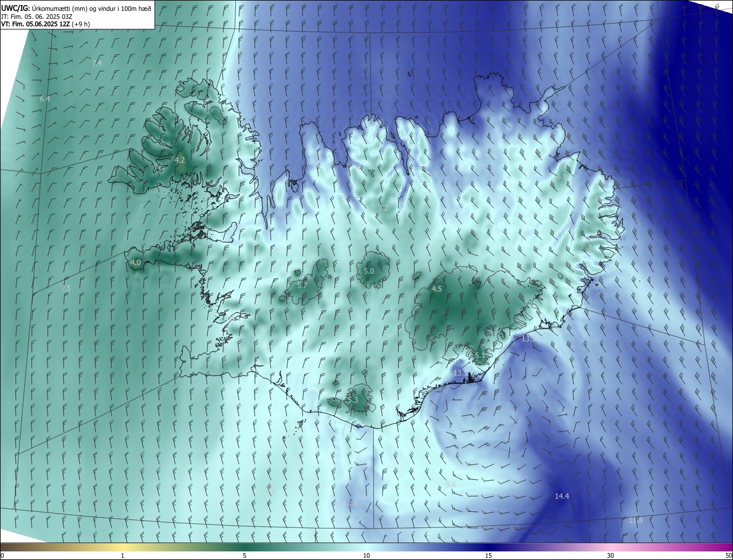Click the 6.9 value label
Image resolution: width=733 pixels, height=560 pixels.
coord(562,178)
